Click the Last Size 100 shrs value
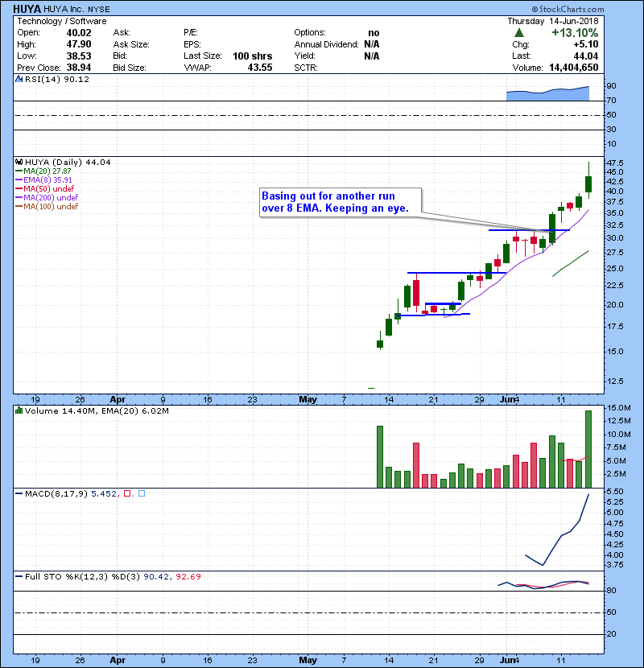This screenshot has height=668, width=644. point(252,56)
